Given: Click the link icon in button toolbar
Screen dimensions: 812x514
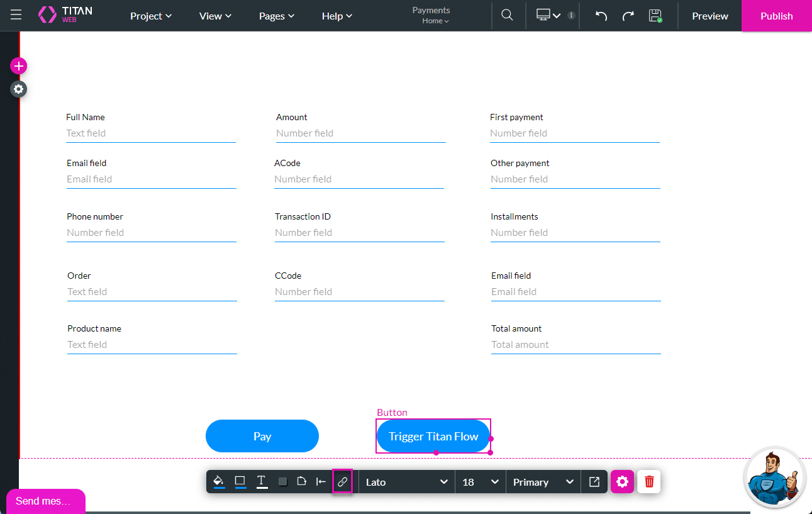Looking at the screenshot, I should [342, 482].
